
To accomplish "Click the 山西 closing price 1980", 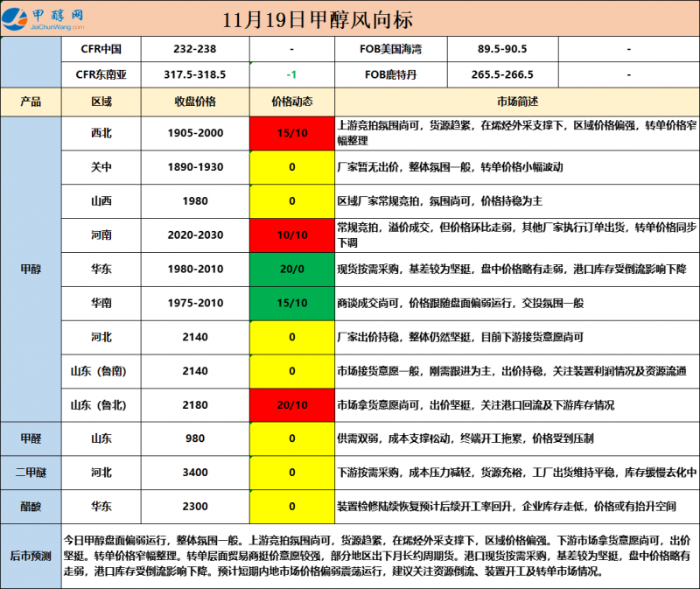I will pos(195,200).
